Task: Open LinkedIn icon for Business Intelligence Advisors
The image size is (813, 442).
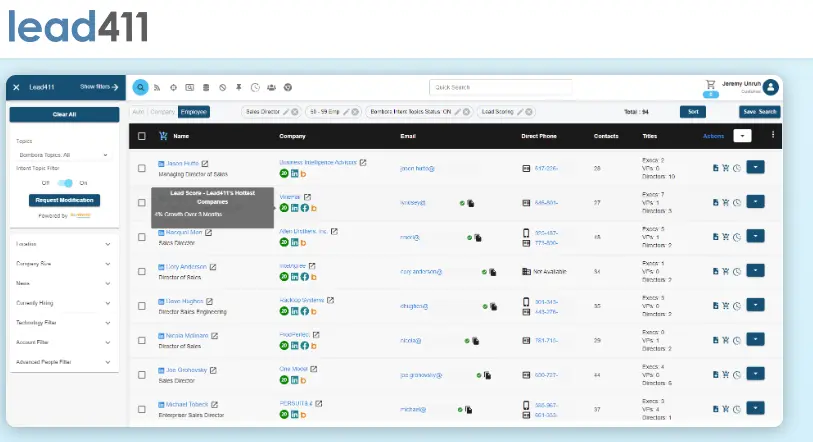Action: pyautogui.click(x=295, y=174)
